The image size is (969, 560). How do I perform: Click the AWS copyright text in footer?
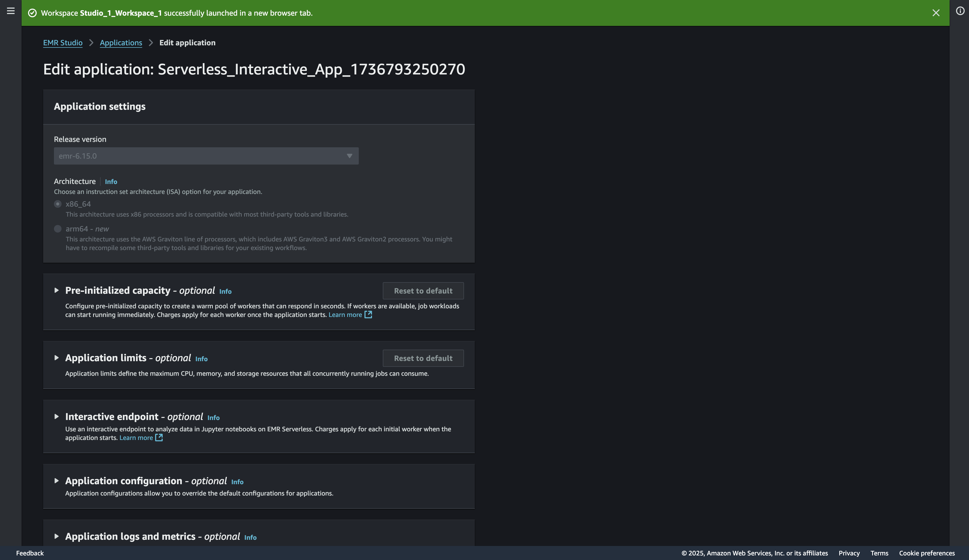[755, 553]
